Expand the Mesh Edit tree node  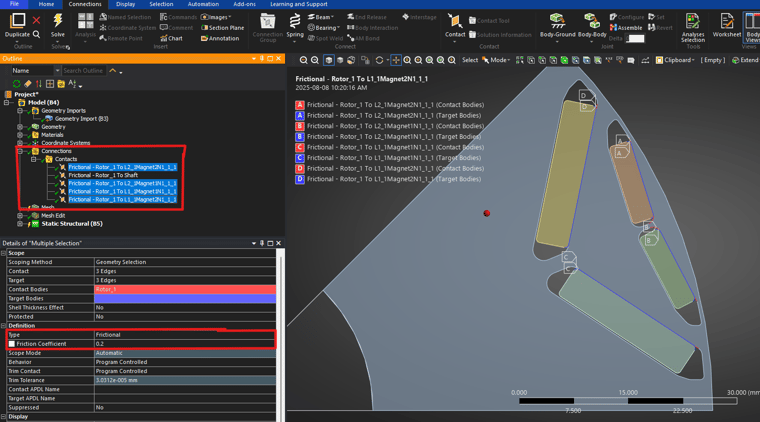click(x=20, y=216)
